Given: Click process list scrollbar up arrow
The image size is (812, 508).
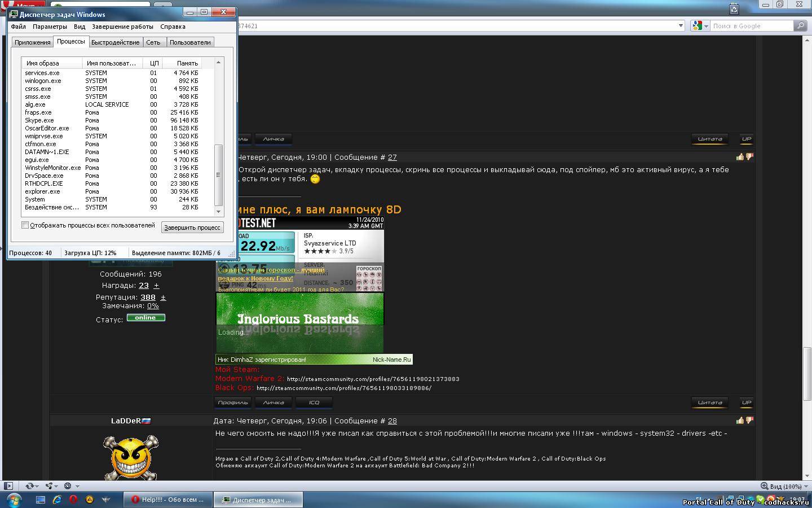Looking at the screenshot, I should [x=219, y=63].
